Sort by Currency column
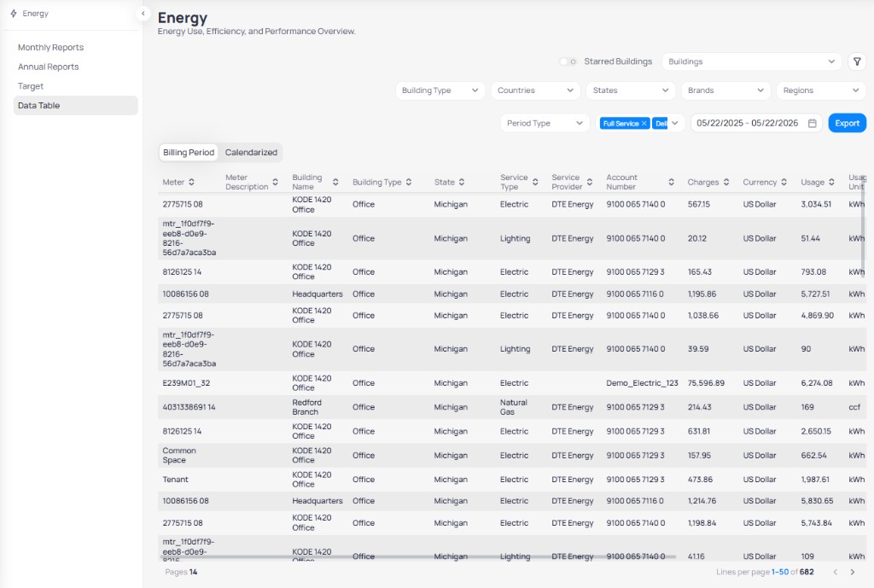This screenshot has height=588, width=874. point(784,182)
